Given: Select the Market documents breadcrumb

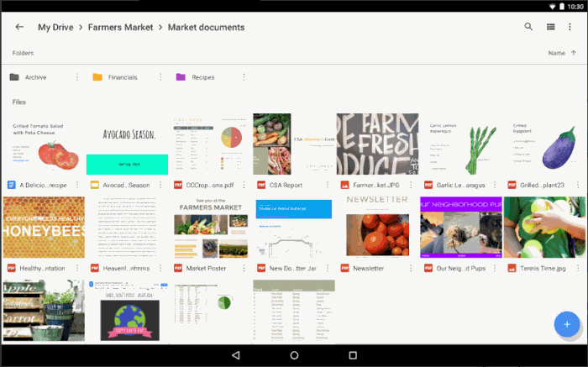Looking at the screenshot, I should pyautogui.click(x=206, y=28).
